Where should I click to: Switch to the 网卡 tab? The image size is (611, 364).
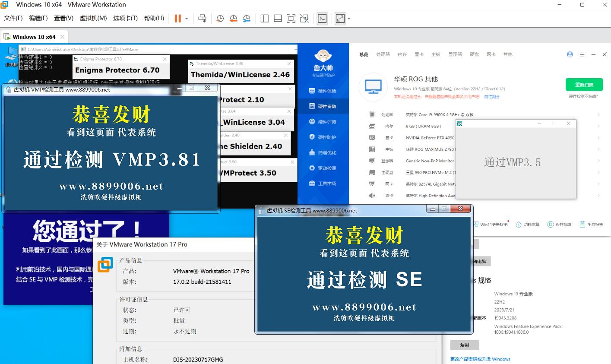pos(491,54)
